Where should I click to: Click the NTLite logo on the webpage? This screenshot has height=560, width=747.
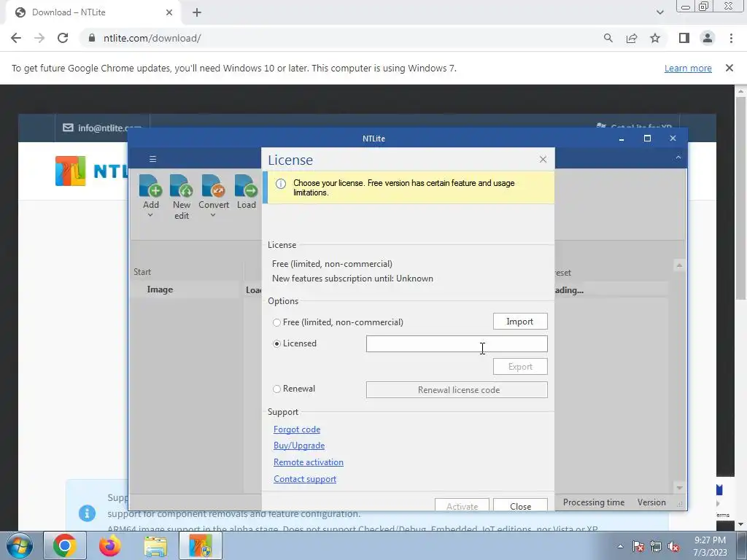[x=90, y=171]
